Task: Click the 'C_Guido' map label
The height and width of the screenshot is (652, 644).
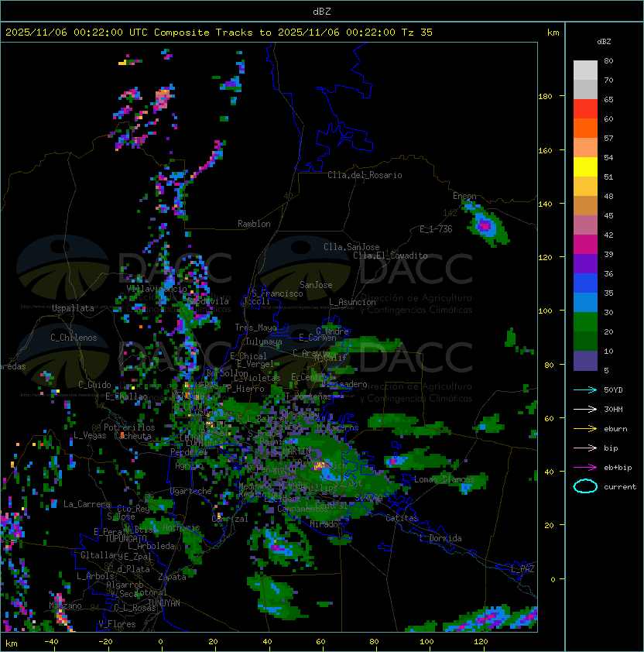Action: click(x=94, y=385)
